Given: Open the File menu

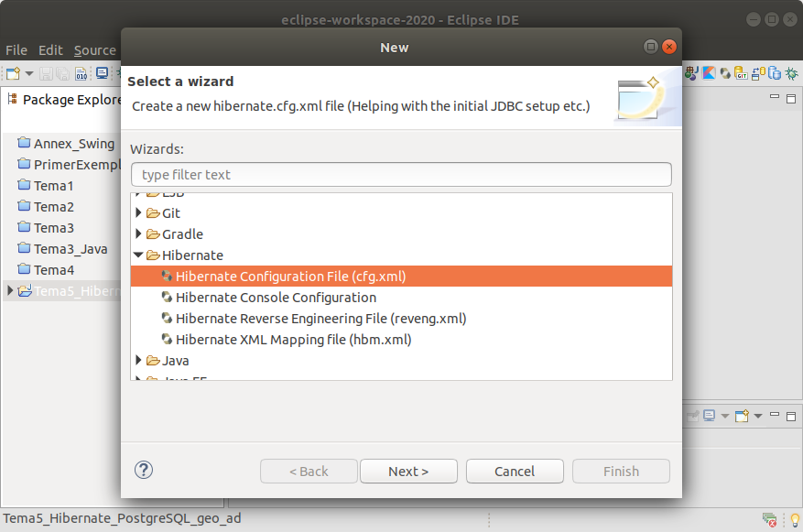Looking at the screenshot, I should (16, 50).
